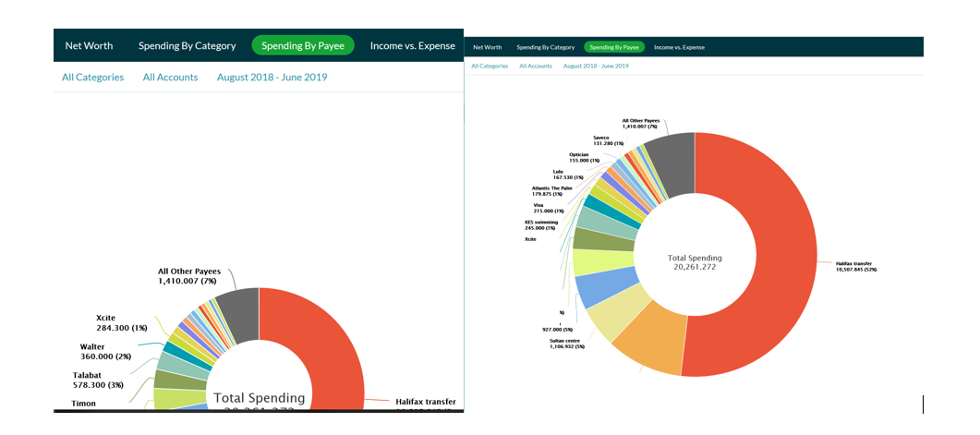980x435 pixels.
Task: Open All Categories filter in left view
Action: (92, 78)
